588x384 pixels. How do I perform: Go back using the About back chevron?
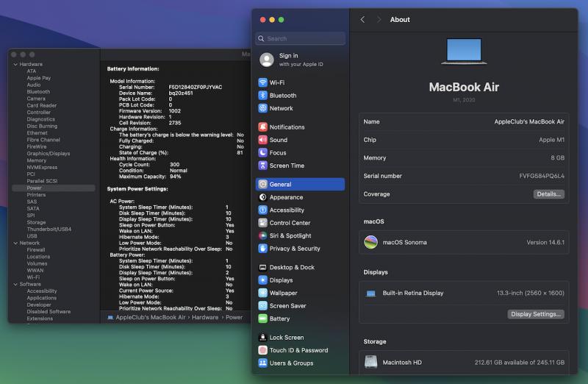(362, 20)
